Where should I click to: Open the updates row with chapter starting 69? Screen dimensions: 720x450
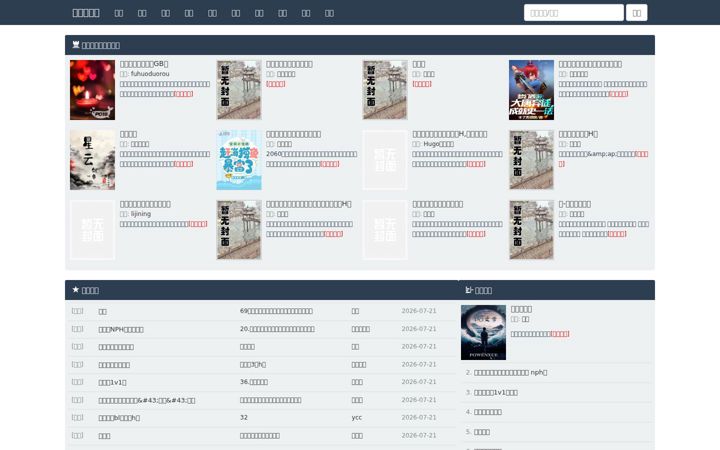(261, 311)
